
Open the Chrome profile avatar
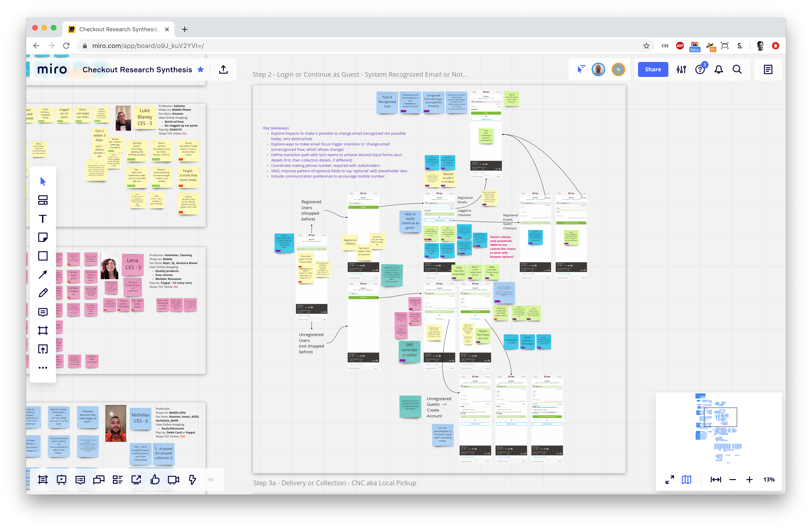click(760, 46)
